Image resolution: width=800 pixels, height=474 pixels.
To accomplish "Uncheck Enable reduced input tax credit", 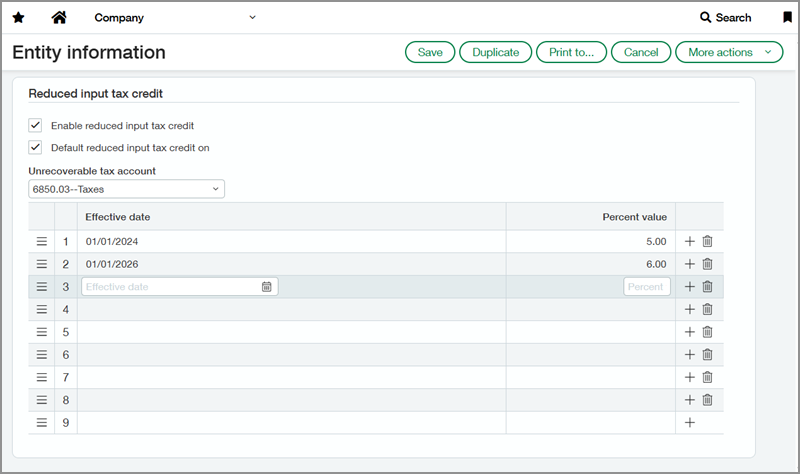I will click(36, 126).
